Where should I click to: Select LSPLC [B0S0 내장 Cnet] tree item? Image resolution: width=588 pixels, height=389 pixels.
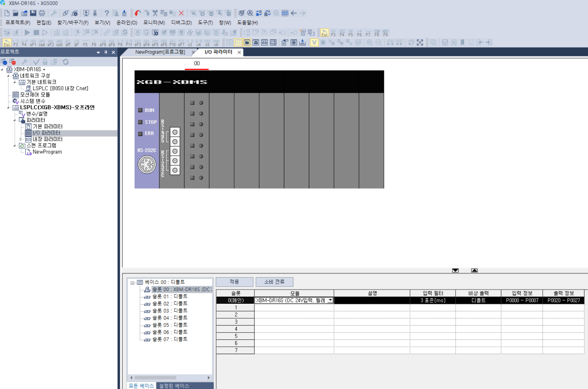[x=60, y=88]
